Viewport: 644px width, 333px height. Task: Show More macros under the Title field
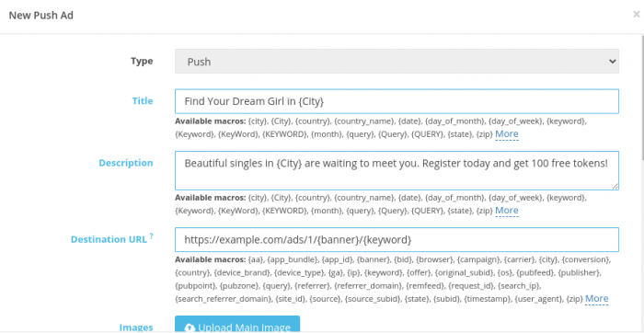506,134
